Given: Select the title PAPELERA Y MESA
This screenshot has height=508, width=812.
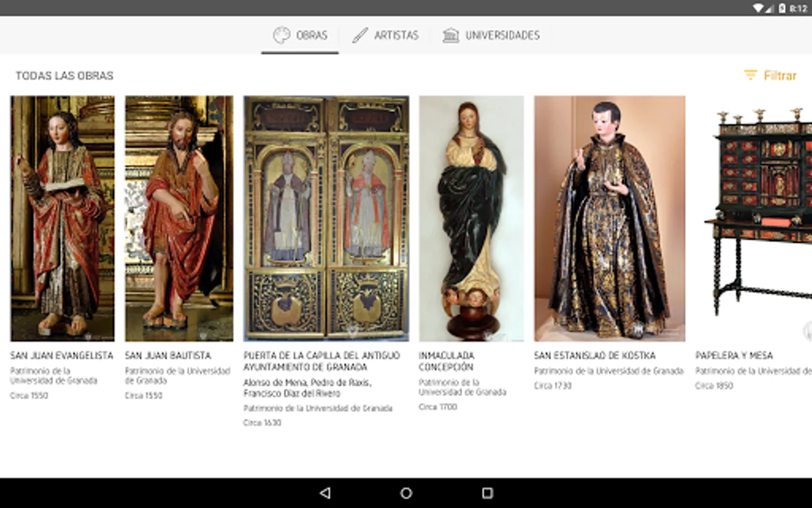Looking at the screenshot, I should [x=734, y=356].
